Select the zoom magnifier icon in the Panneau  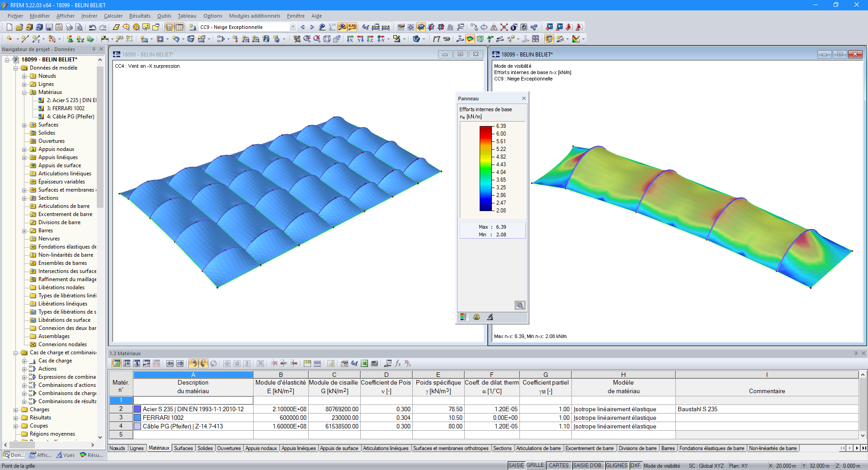[520, 305]
